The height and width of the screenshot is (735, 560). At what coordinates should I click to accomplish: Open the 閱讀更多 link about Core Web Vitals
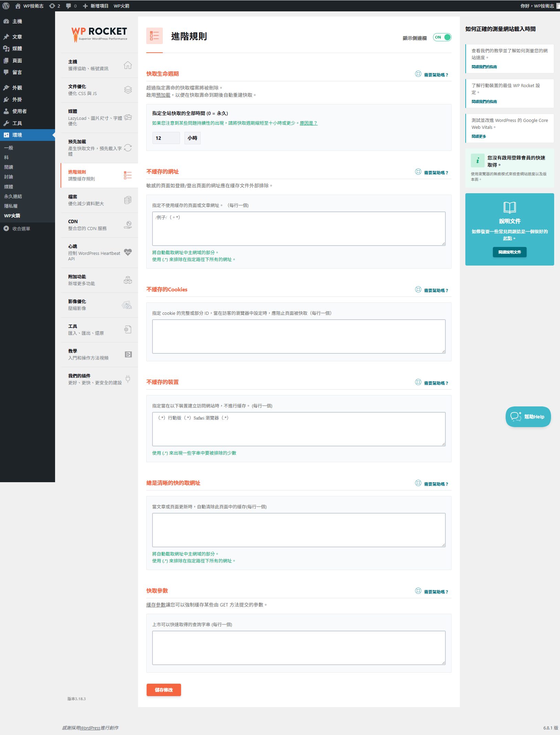(x=479, y=137)
